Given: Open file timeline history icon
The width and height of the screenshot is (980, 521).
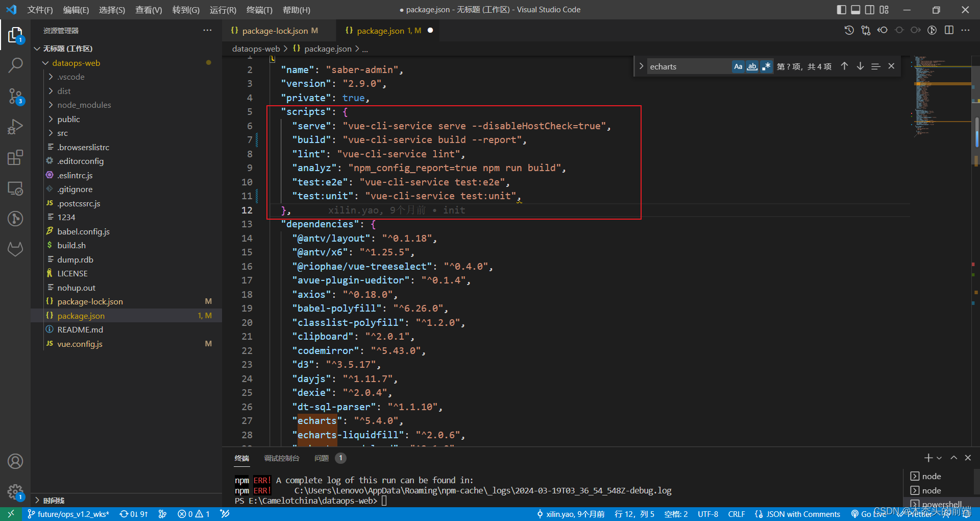Looking at the screenshot, I should [x=849, y=30].
